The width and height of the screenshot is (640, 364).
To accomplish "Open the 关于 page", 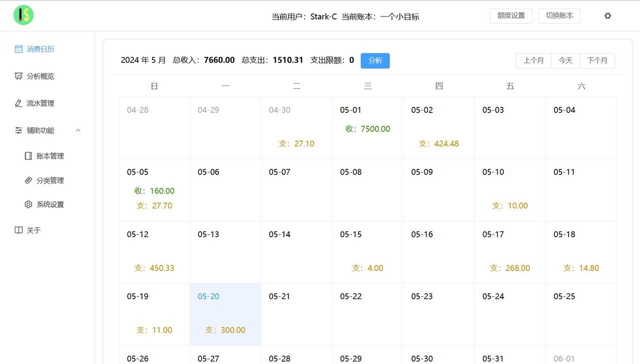I will [x=47, y=230].
